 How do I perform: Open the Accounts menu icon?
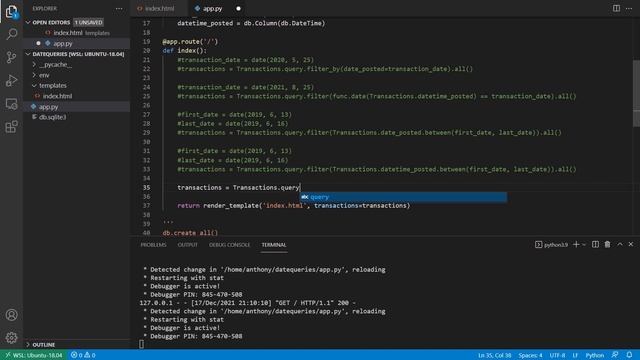tap(11, 315)
